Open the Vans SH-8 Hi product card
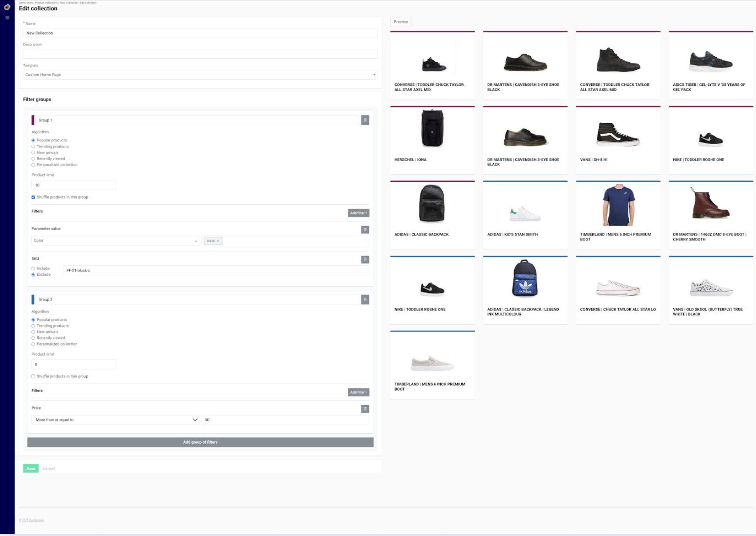 618,140
